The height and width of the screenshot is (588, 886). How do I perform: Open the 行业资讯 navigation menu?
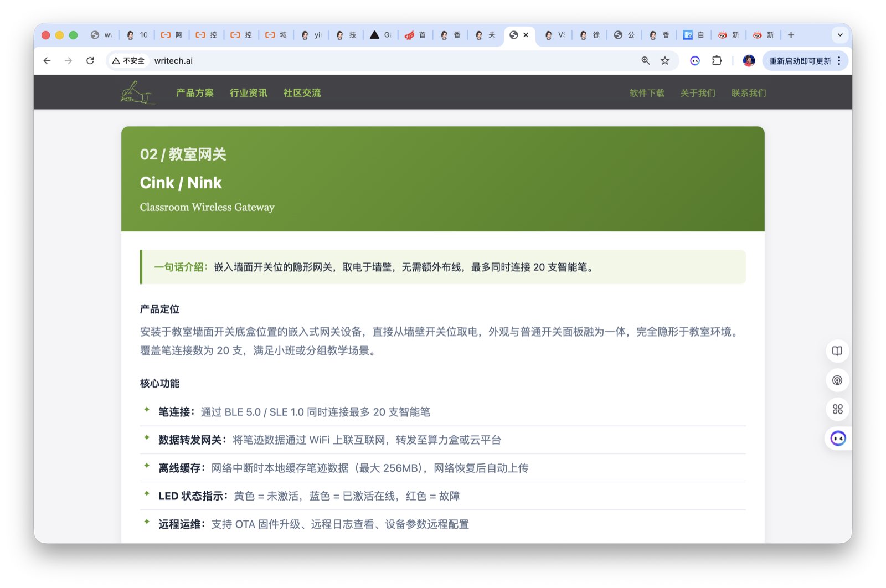click(249, 93)
